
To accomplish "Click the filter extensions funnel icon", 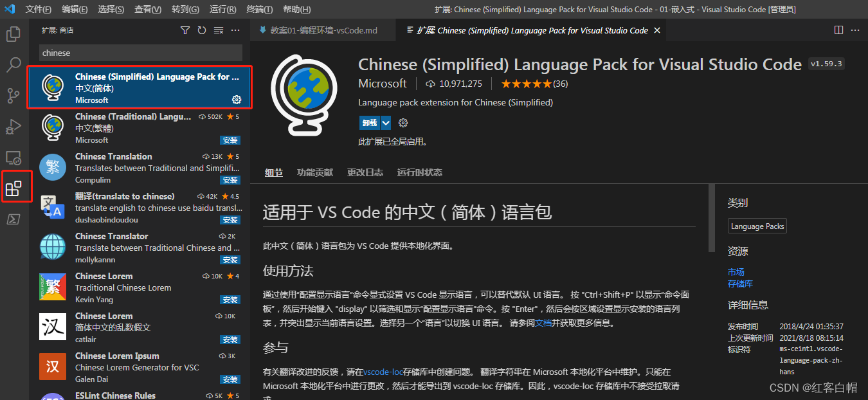I will 185,30.
